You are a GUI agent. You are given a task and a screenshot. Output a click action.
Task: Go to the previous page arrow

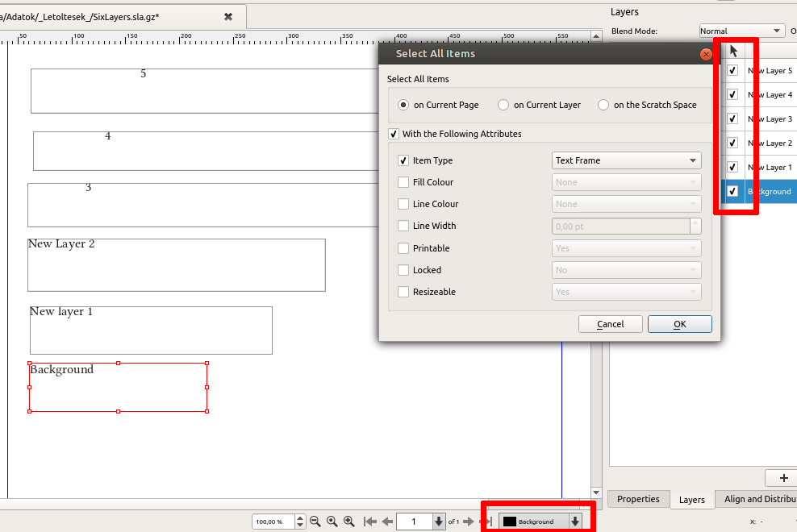pos(387,522)
